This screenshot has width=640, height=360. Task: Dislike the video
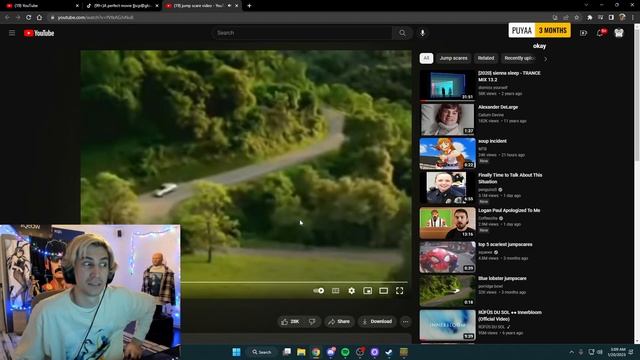pos(312,322)
